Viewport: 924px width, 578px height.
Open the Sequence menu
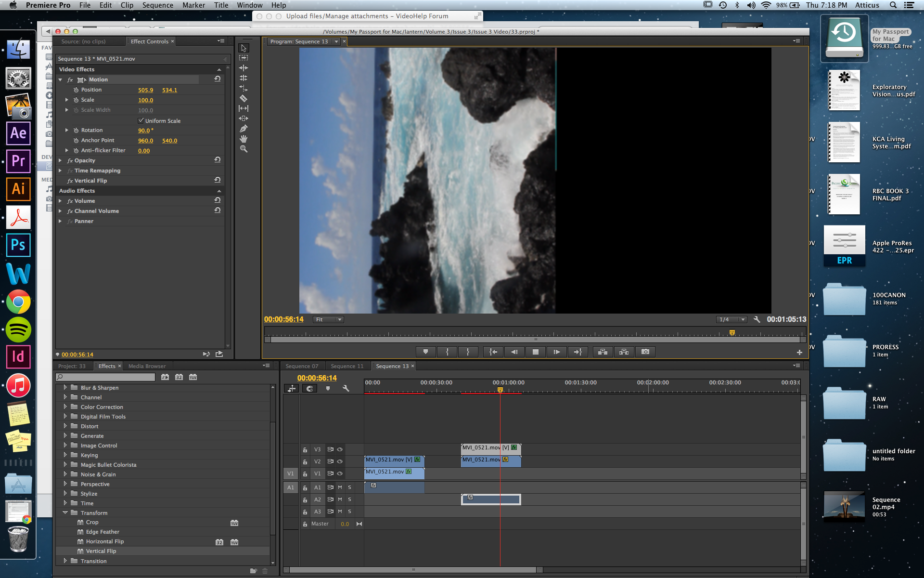157,5
